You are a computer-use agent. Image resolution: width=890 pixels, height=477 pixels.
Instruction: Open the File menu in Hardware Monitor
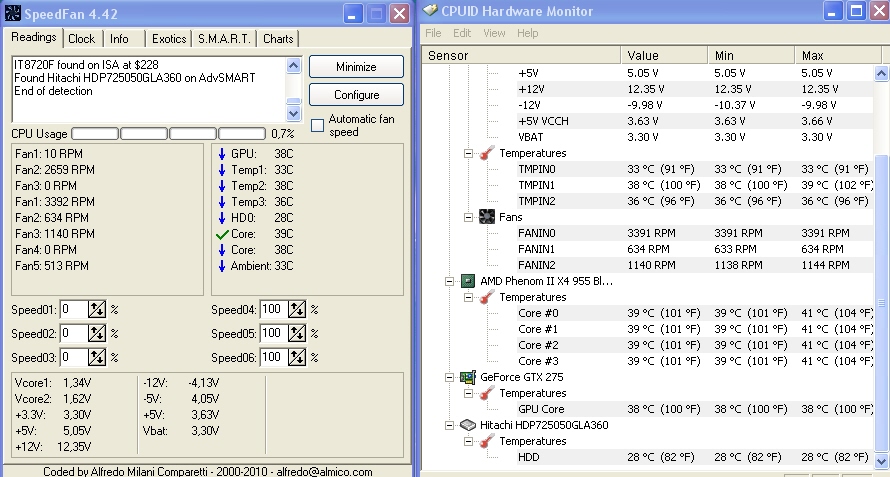433,33
